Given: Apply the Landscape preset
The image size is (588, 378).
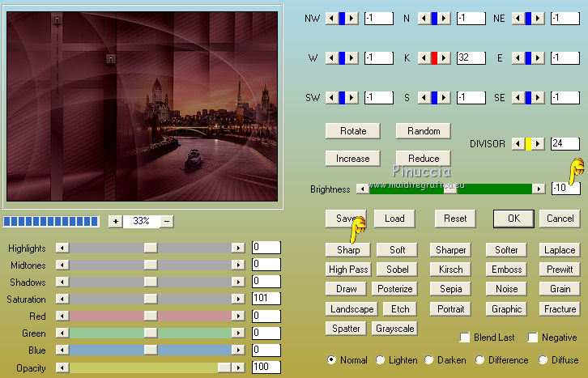Looking at the screenshot, I should [x=352, y=309].
